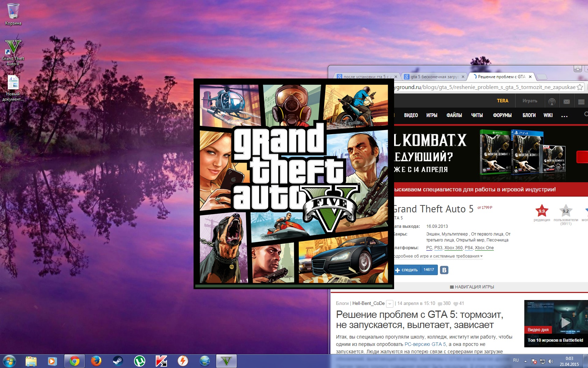This screenshot has height=368, width=588.
Task: Open the Xbox One platform link
Action: click(484, 248)
